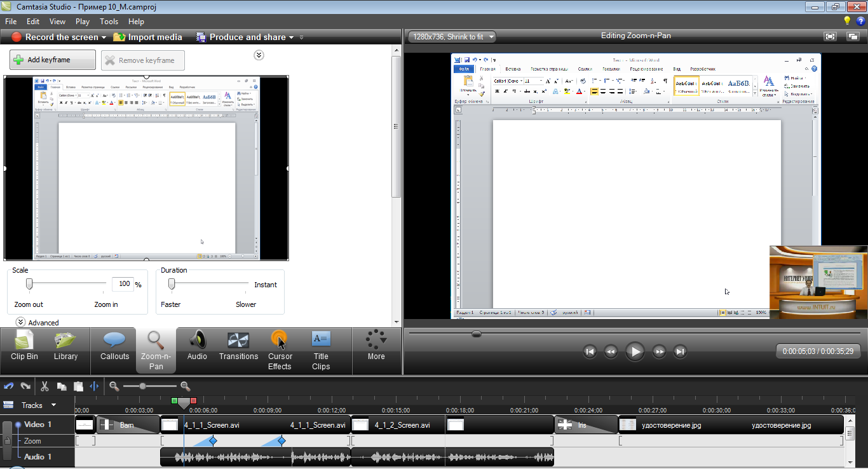Image resolution: width=868 pixels, height=469 pixels.
Task: Jump to next clip in preview
Action: [680, 351]
